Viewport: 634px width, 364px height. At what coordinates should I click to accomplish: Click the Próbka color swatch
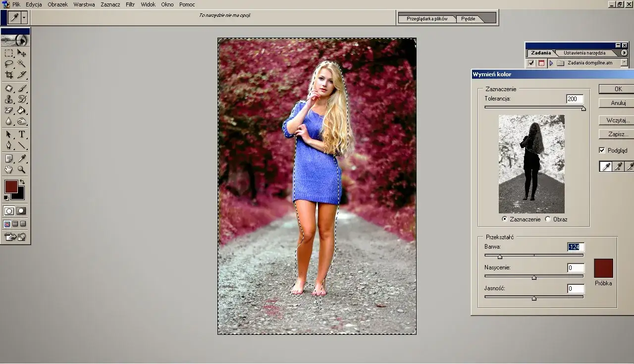point(603,268)
